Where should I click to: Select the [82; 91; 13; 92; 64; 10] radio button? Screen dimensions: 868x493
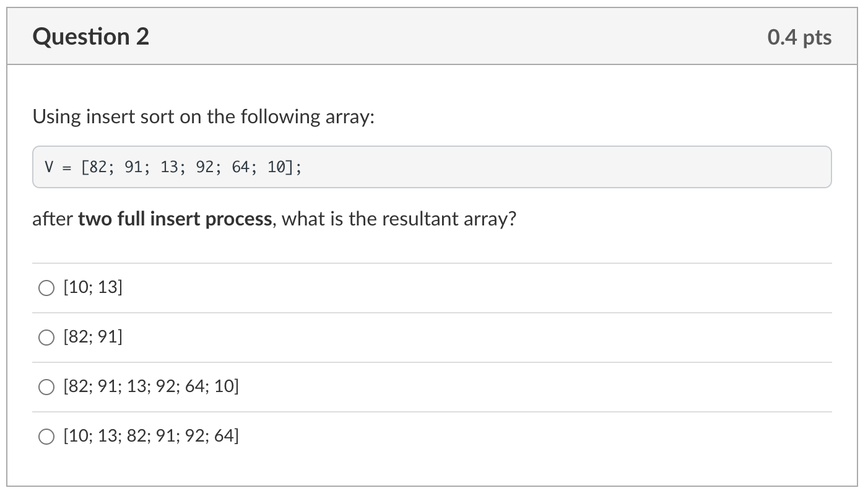pyautogui.click(x=46, y=386)
